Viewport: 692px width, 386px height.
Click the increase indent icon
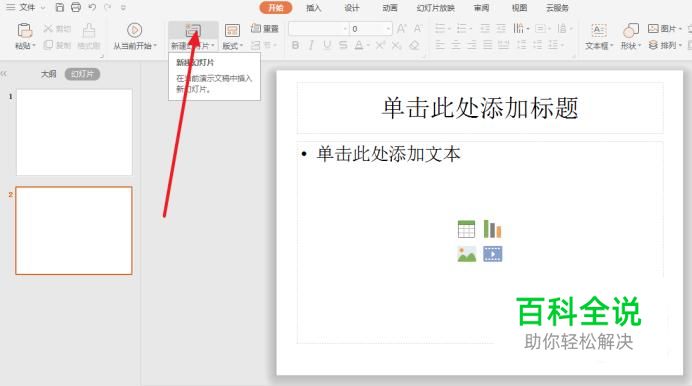pyautogui.click(x=500, y=29)
